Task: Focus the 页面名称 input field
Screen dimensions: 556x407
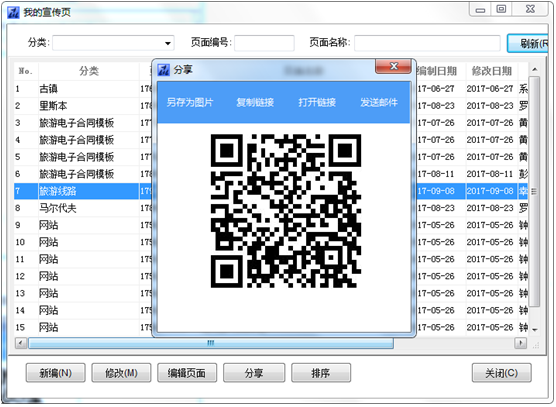Action: tap(427, 43)
